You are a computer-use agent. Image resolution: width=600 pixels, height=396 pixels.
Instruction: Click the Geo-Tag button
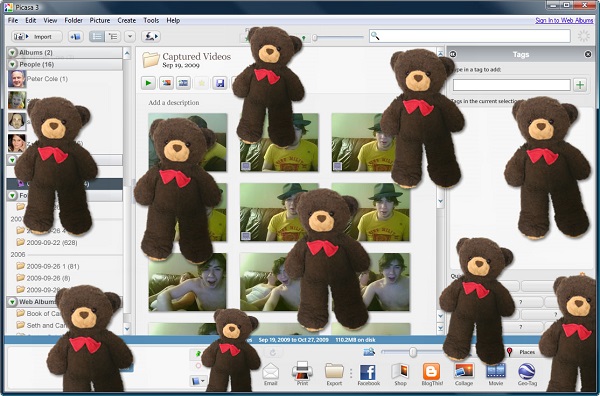click(527, 374)
